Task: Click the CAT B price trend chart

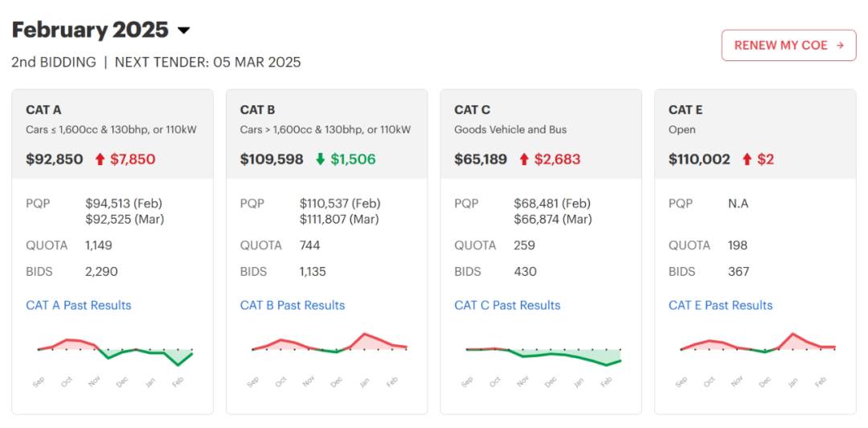Action: click(x=327, y=346)
